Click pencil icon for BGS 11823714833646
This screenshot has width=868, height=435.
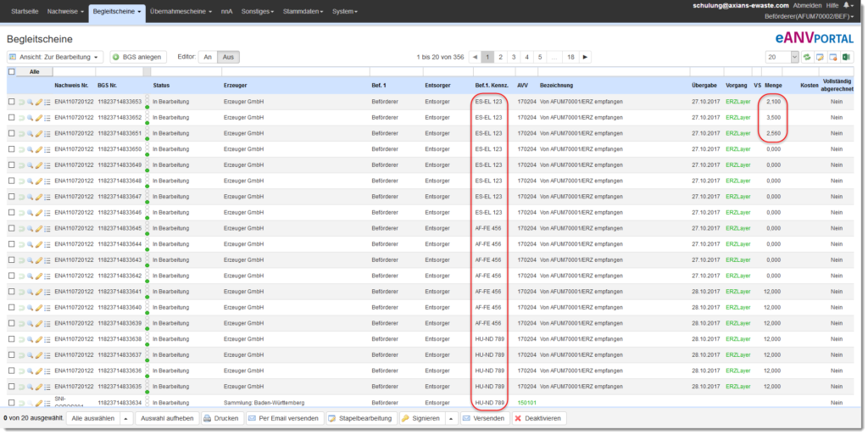(39, 213)
